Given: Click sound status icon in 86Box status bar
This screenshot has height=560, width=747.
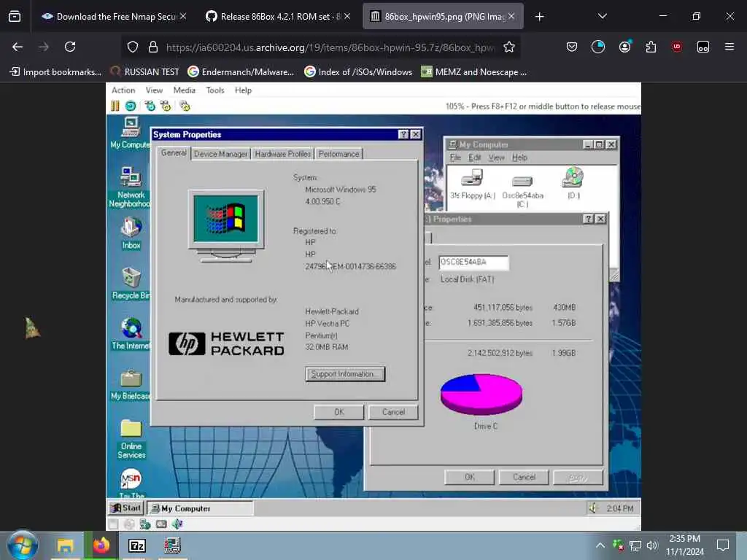Looking at the screenshot, I should 177,524.
